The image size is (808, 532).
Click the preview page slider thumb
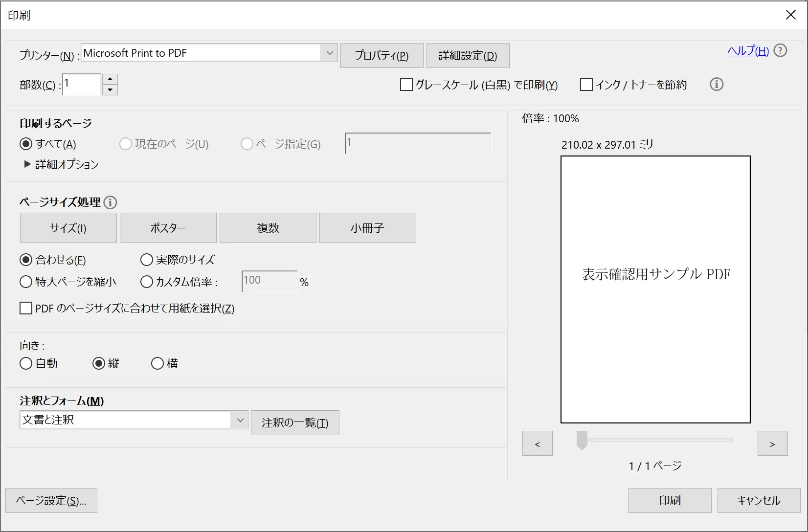tap(582, 440)
